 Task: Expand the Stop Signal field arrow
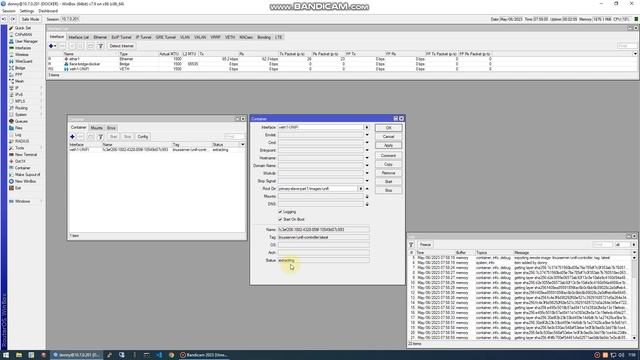367,181
